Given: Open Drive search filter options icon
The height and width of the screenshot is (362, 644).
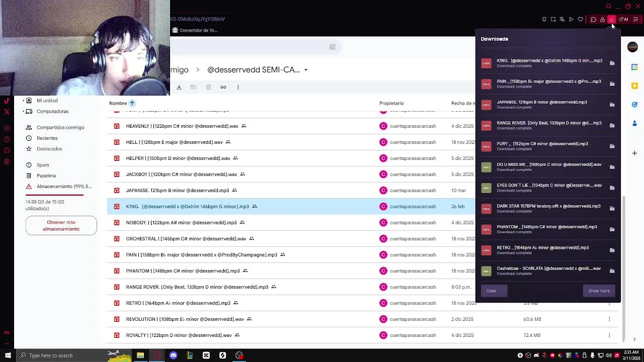Looking at the screenshot, I should 332,47.
